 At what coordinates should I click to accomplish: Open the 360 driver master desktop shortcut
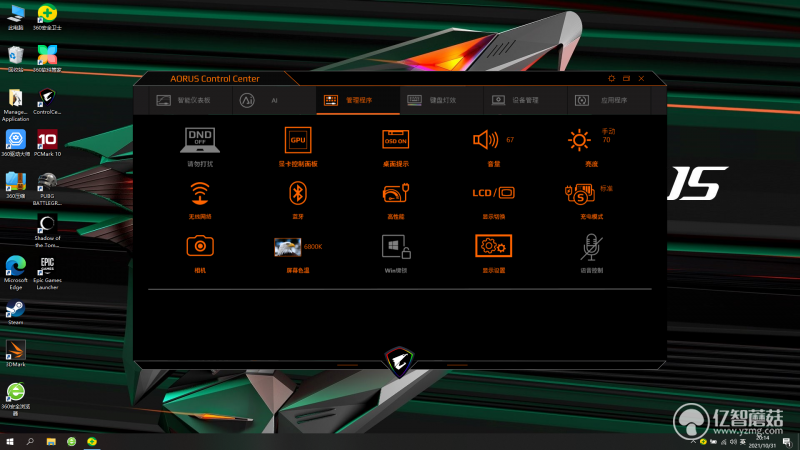pos(16,143)
